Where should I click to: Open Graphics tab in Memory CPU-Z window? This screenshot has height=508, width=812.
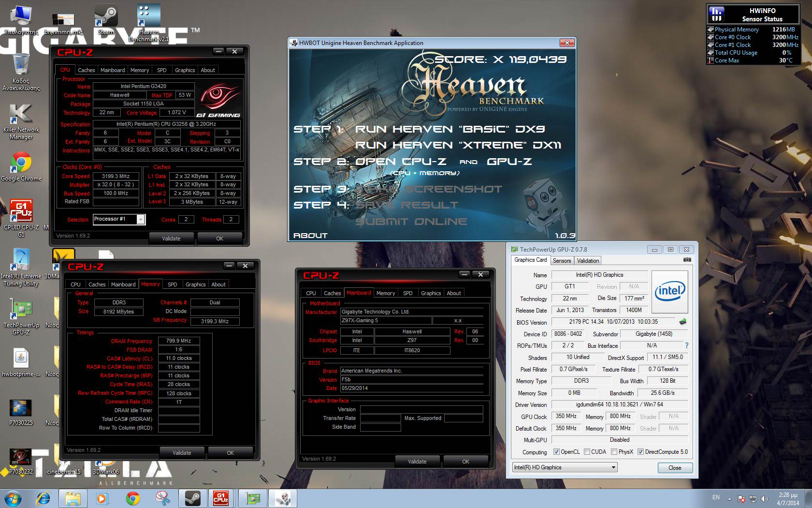pyautogui.click(x=195, y=284)
